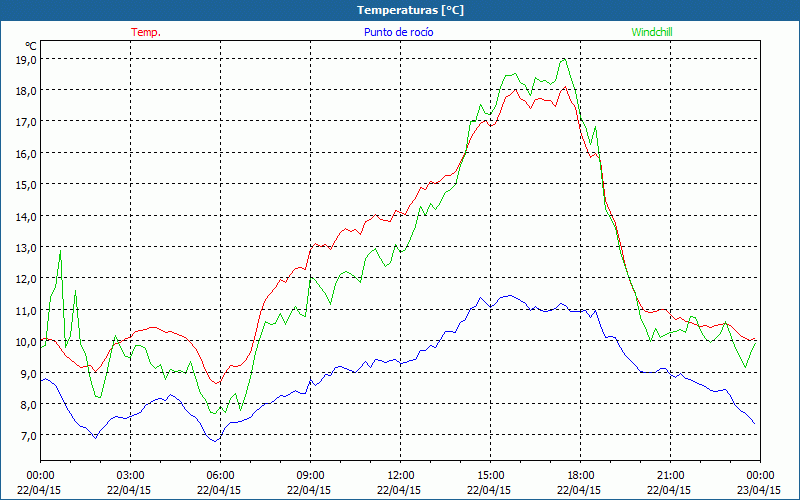Click the 15,0 y-axis value
The width and height of the screenshot is (800, 500).
pyautogui.click(x=27, y=185)
